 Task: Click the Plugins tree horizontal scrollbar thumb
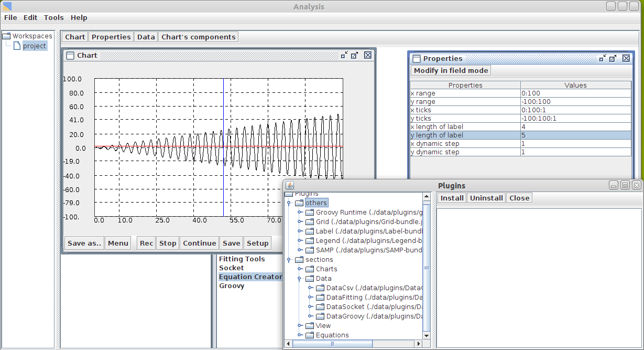coord(332,344)
